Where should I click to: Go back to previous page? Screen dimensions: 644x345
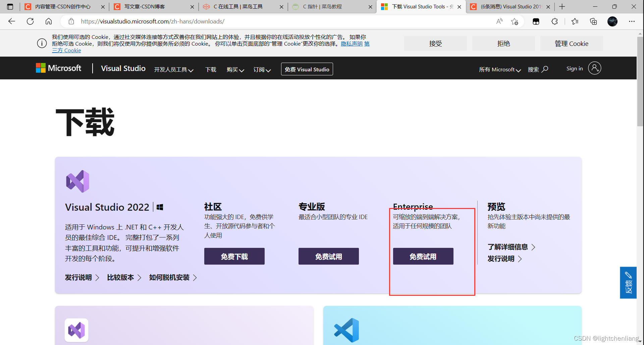tap(12, 21)
